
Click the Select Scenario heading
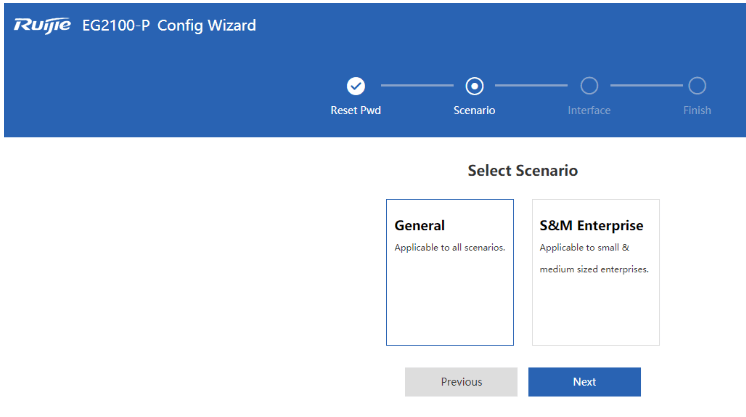[522, 170]
